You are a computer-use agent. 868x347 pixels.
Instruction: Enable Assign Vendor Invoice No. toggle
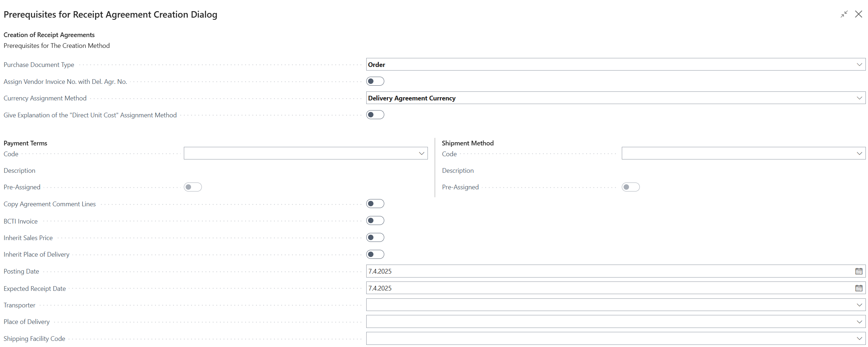click(375, 81)
